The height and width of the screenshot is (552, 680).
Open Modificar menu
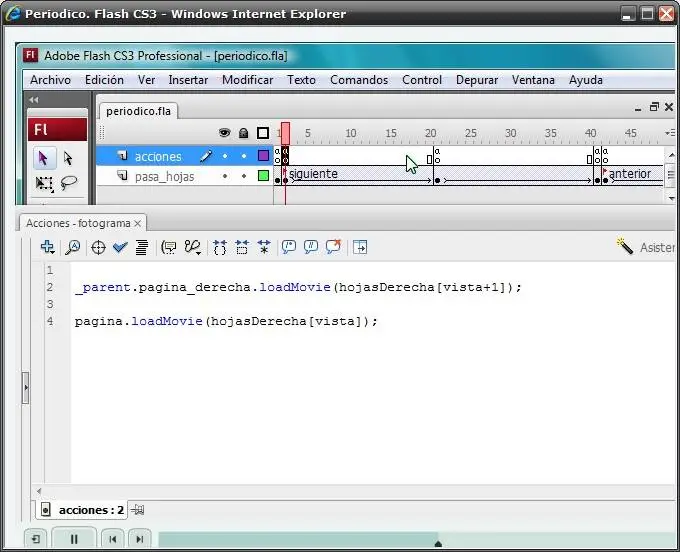[x=247, y=80]
